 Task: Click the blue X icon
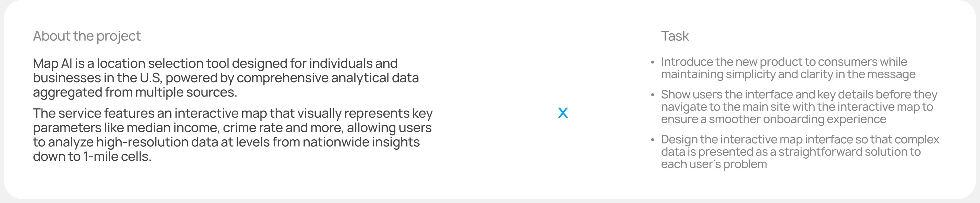(x=563, y=113)
